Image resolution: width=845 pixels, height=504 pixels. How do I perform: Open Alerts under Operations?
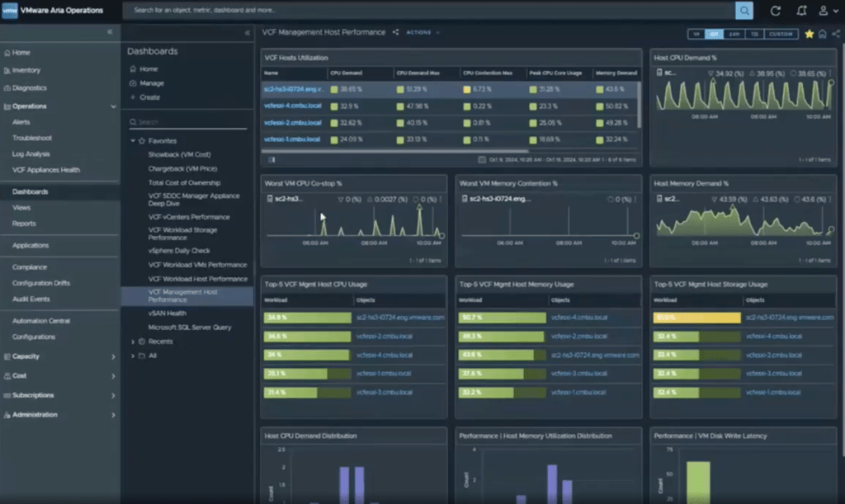21,122
